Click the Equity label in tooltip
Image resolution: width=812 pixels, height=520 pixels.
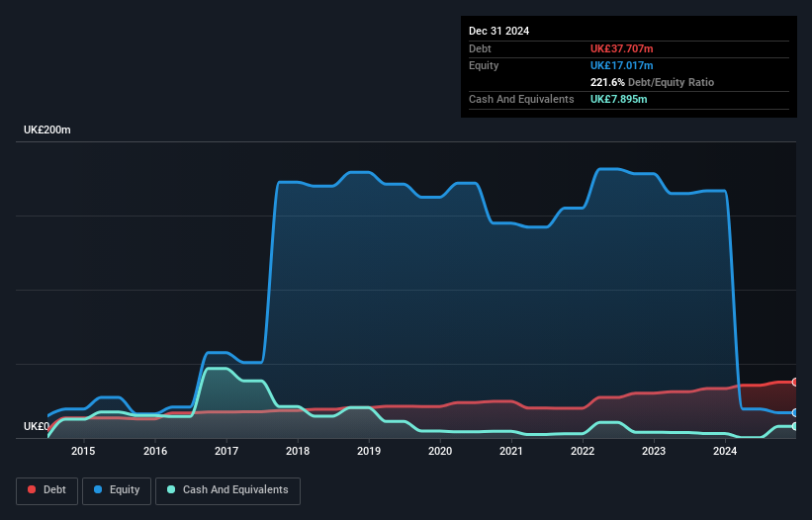(484, 65)
